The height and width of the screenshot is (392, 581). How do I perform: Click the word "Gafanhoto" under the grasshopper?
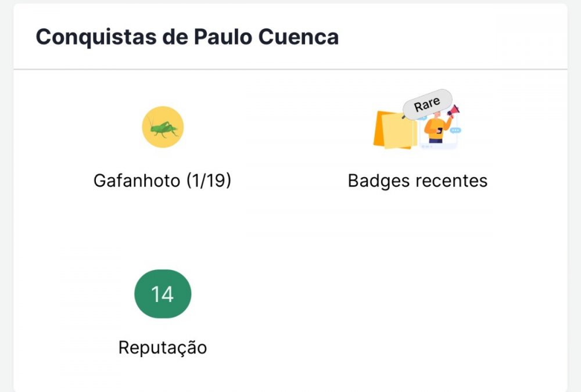click(137, 181)
